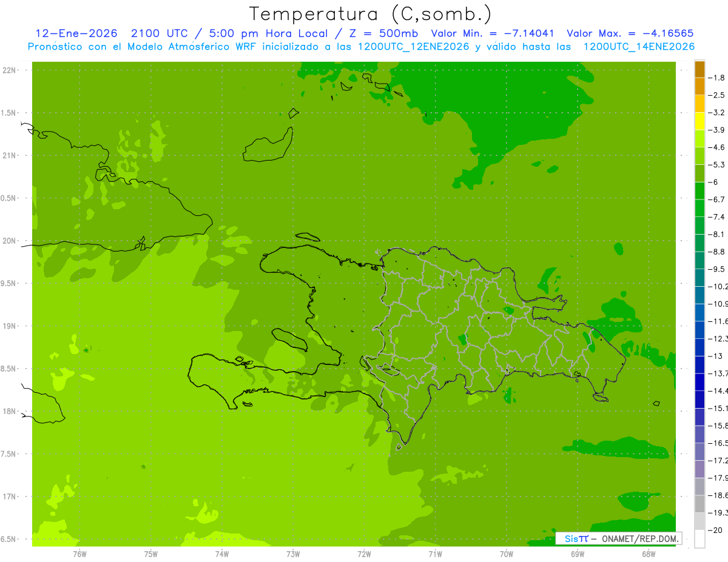Click the longitude label "74W"

(222, 554)
